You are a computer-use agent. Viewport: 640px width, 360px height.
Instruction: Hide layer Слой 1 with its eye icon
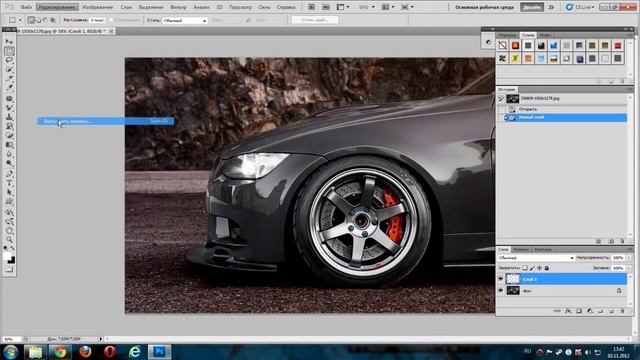(501, 279)
